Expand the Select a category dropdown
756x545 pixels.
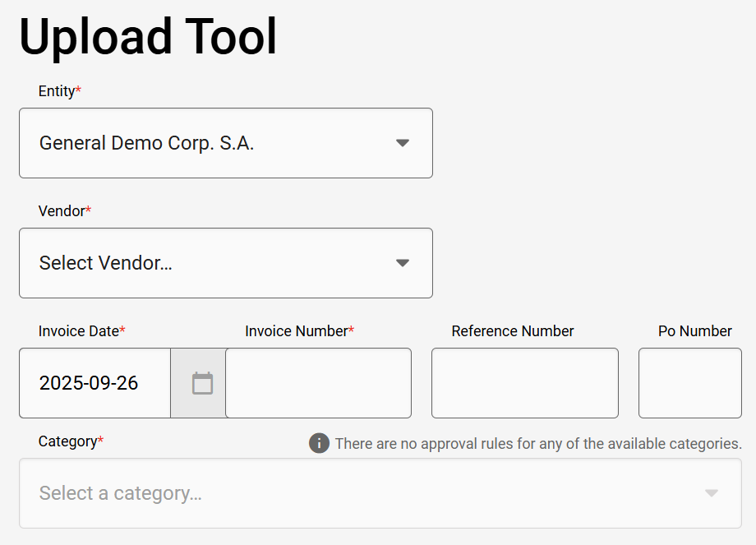[380, 493]
